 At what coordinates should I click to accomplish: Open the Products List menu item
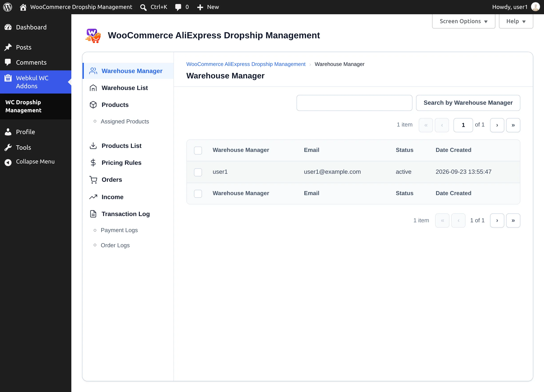pos(128,146)
